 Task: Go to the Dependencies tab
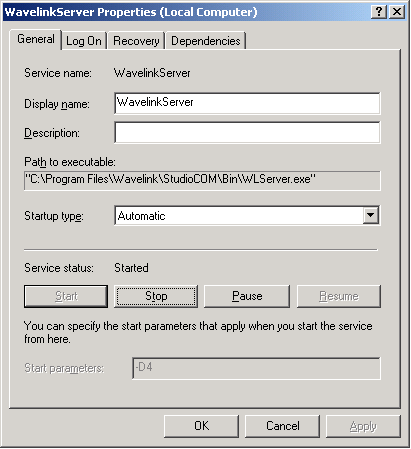click(206, 41)
